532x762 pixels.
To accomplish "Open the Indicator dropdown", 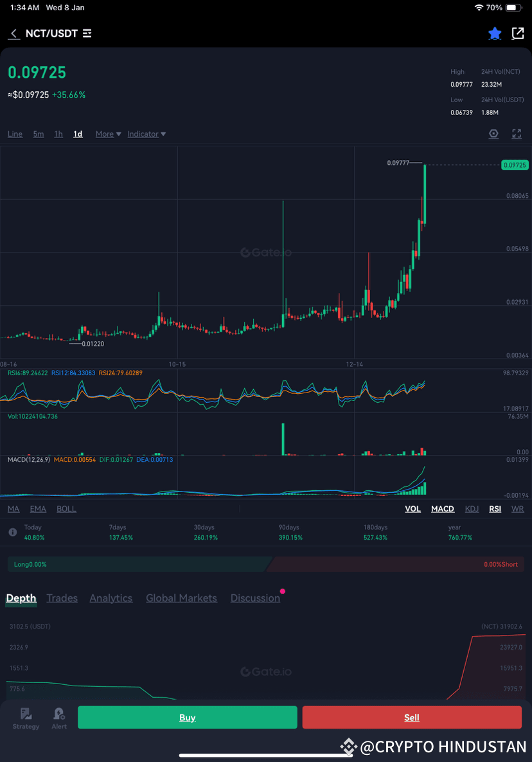I will point(146,134).
